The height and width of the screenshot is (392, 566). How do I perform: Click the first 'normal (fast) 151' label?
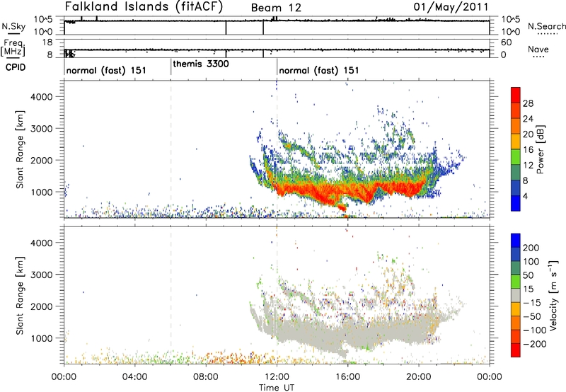click(x=106, y=70)
